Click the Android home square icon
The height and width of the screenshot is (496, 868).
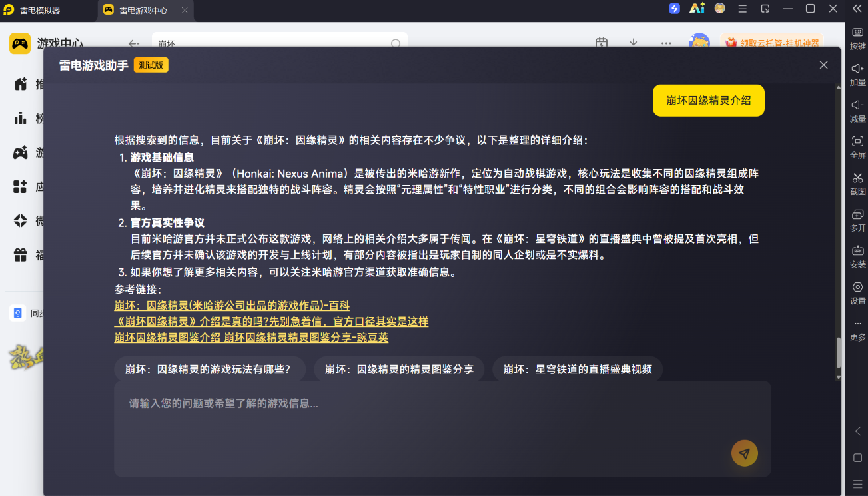[x=858, y=458]
